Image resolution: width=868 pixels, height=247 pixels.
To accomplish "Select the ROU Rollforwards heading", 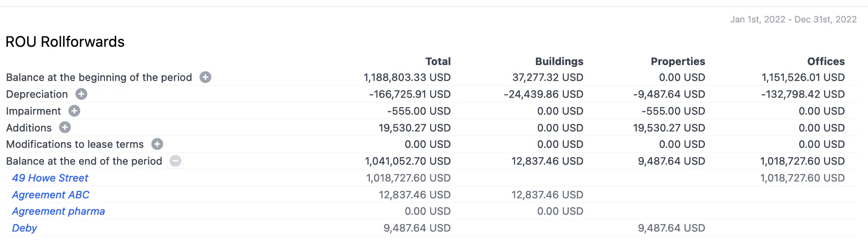I will pos(65,42).
